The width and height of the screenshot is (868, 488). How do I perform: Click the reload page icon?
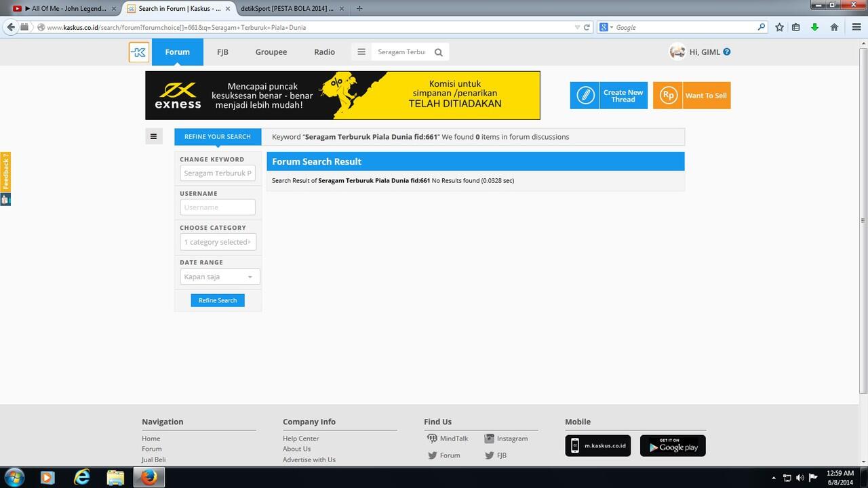point(586,28)
